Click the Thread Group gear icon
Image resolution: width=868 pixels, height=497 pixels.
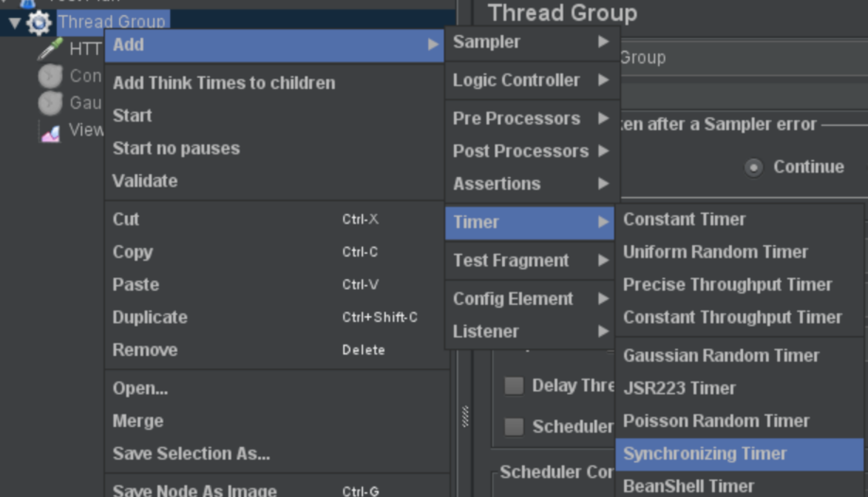point(39,23)
